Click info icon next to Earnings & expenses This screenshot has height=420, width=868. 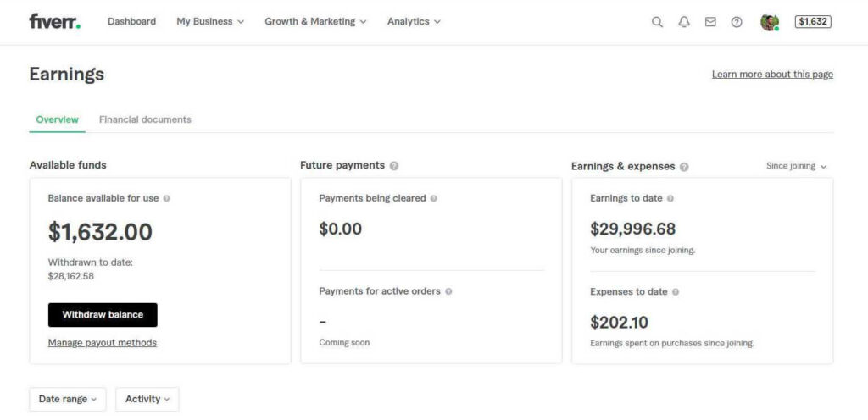(684, 166)
